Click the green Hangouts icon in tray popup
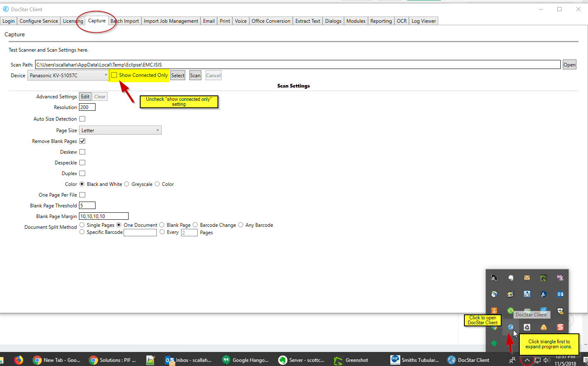Image resolution: width=588 pixels, height=366 pixels. 494,343
